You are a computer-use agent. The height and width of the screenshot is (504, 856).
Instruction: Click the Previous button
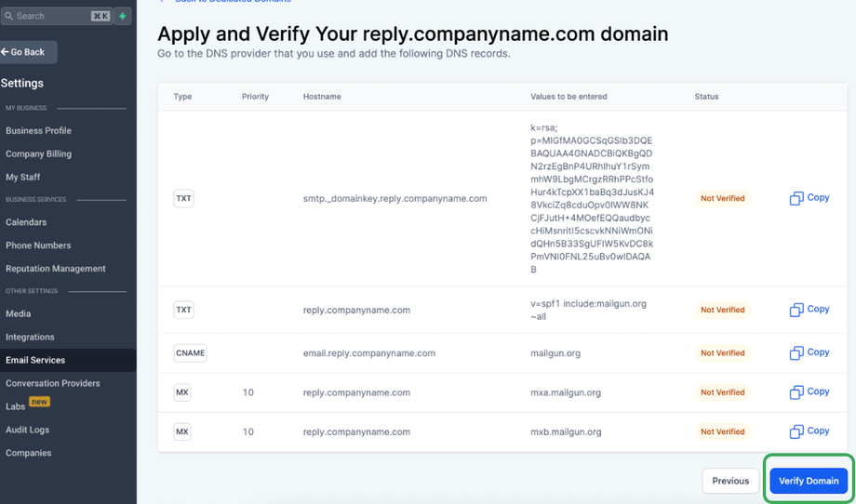730,481
